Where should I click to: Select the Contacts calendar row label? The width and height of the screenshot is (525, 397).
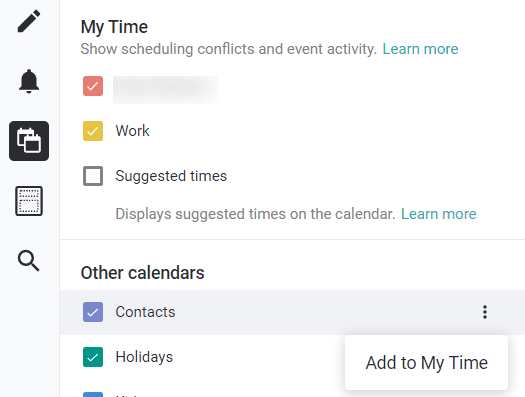point(145,312)
